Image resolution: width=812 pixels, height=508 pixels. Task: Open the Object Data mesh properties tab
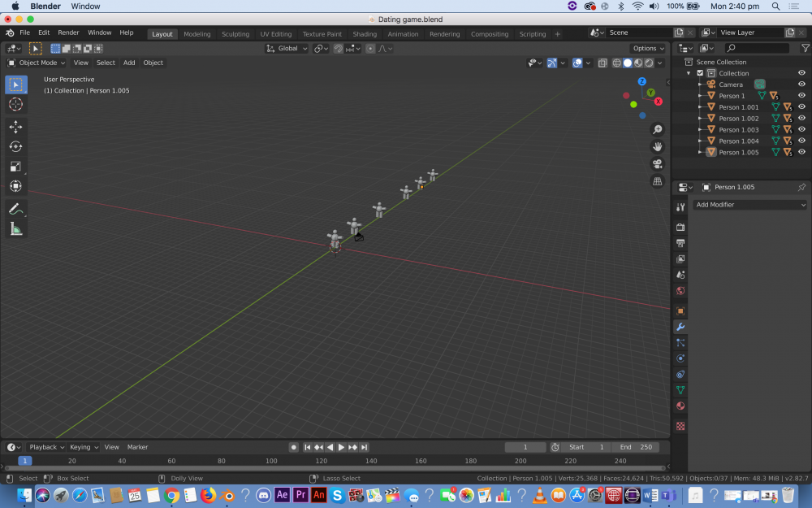click(x=680, y=390)
